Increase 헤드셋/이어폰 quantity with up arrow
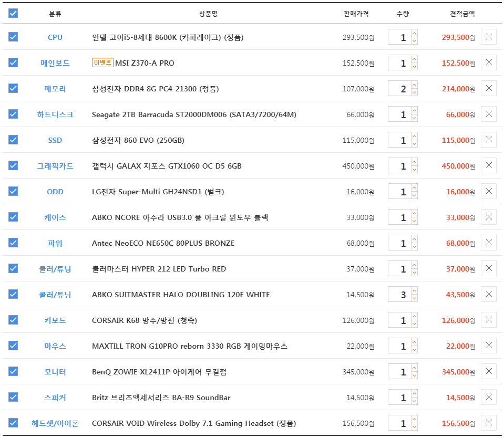The height and width of the screenshot is (439, 504). [414, 419]
